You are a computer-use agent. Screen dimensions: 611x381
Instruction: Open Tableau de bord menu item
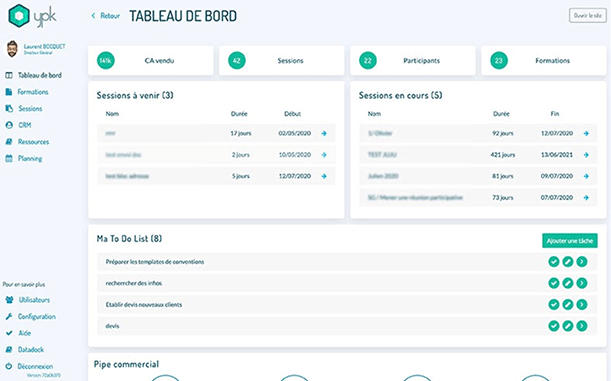point(40,75)
